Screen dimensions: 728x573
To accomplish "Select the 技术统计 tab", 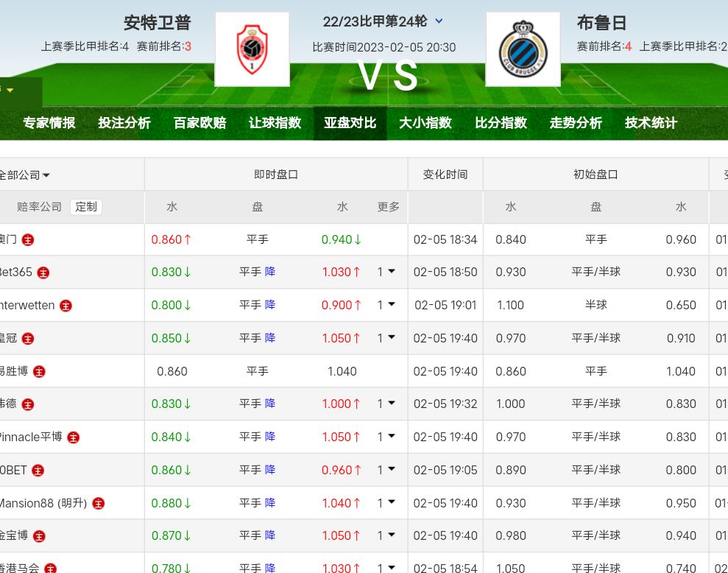I will (651, 123).
